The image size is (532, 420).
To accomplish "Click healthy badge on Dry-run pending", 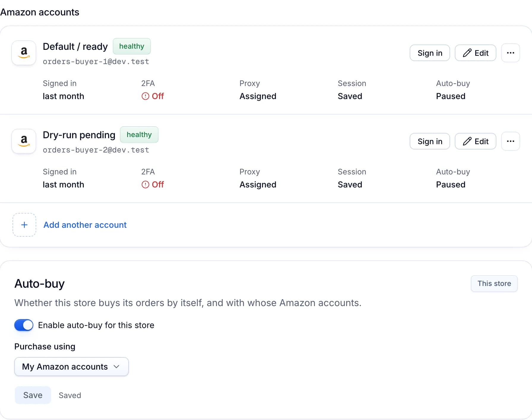I will pyautogui.click(x=139, y=135).
